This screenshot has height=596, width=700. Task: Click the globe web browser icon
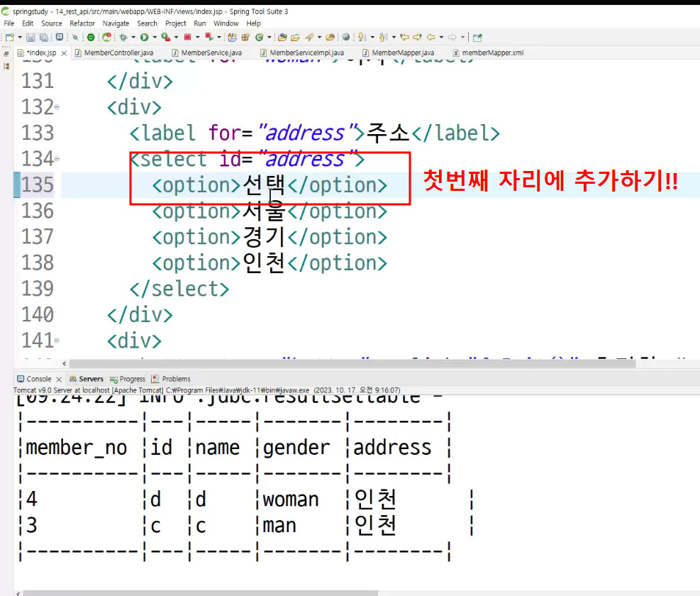click(x=346, y=37)
